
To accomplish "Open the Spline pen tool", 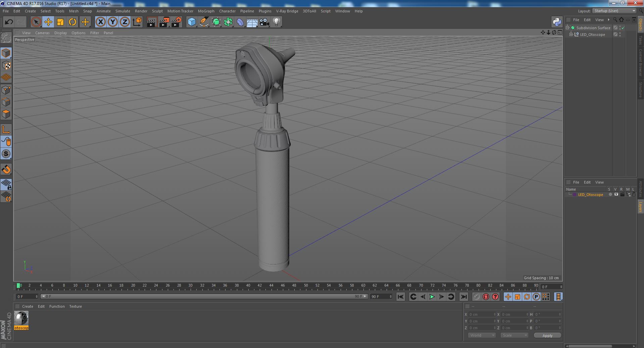I will point(204,22).
